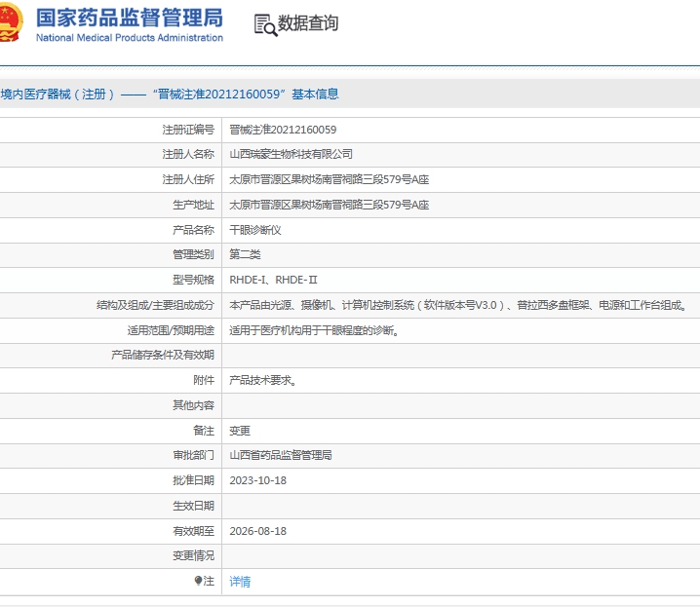Click the 注册人住所 address value
The height and width of the screenshot is (607, 700).
329,179
